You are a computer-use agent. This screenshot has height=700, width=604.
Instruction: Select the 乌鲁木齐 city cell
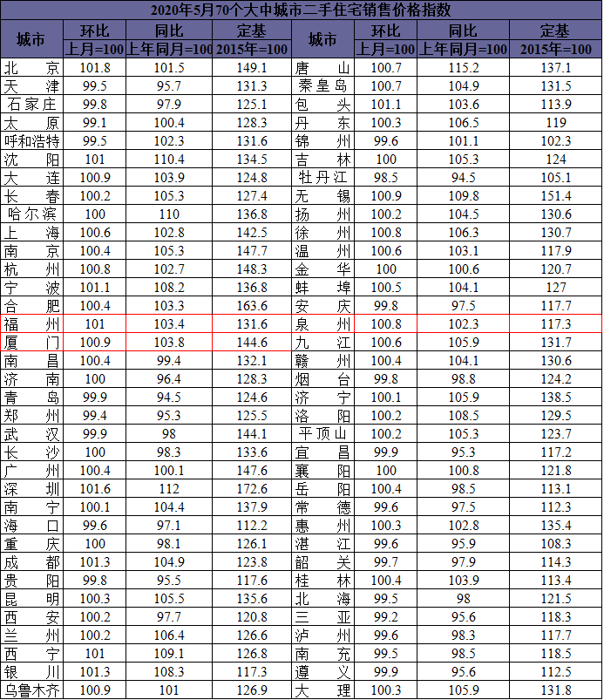click(x=31, y=690)
